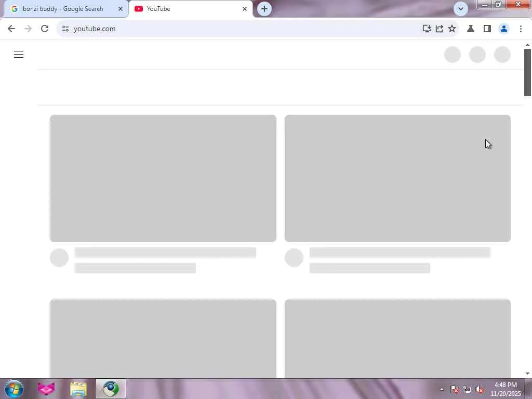Open the Action Center flag icon

point(455,389)
